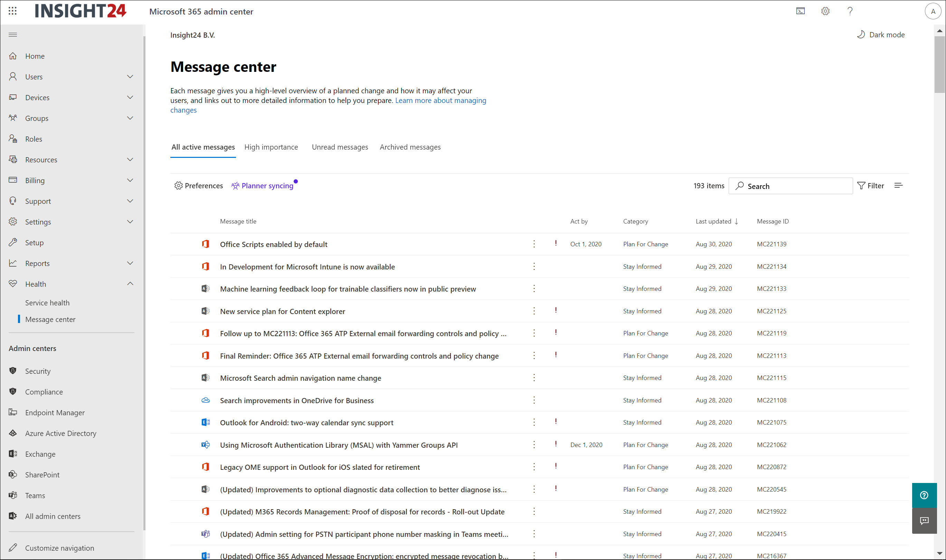The height and width of the screenshot is (560, 946).
Task: Open 'Office Scripts enabled by default' message
Action: pyautogui.click(x=274, y=244)
